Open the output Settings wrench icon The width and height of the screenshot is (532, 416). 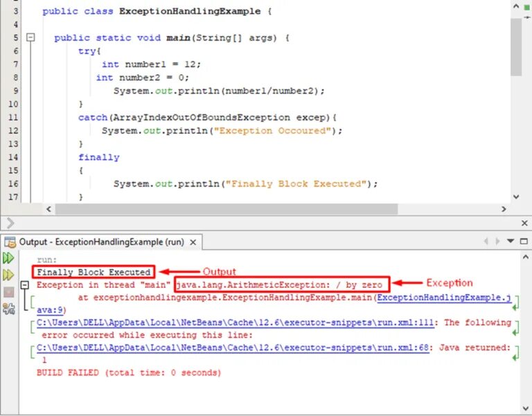click(x=9, y=309)
